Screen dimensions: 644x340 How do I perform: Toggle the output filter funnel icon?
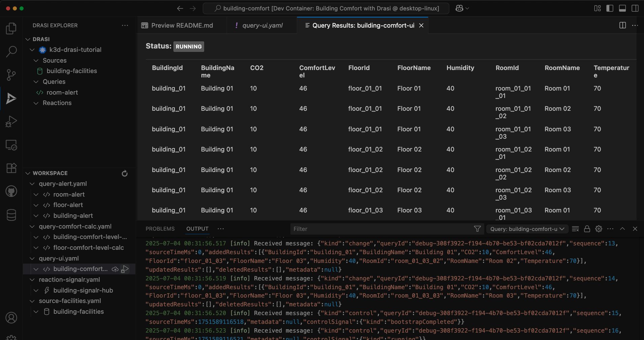[x=477, y=229]
